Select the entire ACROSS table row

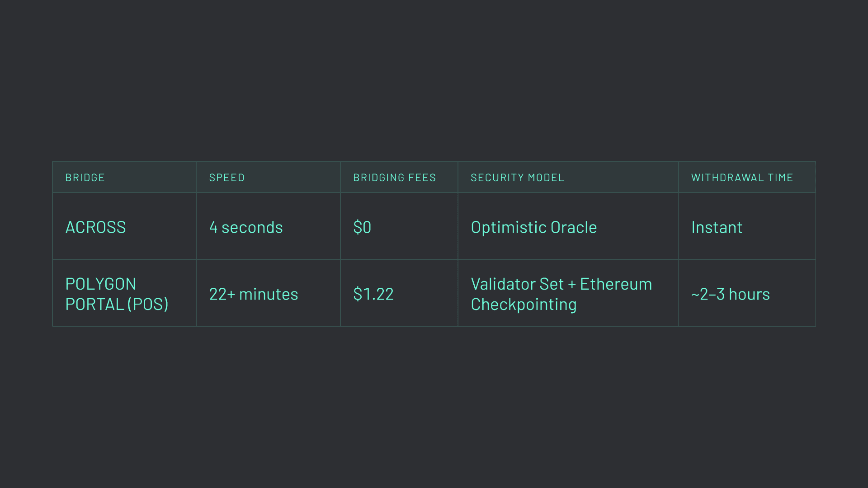pyautogui.click(x=434, y=226)
